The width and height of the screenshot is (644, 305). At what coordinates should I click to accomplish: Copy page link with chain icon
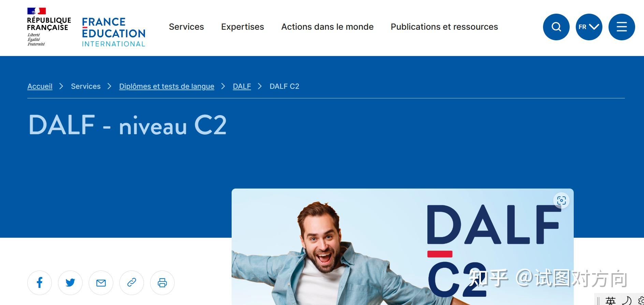pyautogui.click(x=132, y=283)
